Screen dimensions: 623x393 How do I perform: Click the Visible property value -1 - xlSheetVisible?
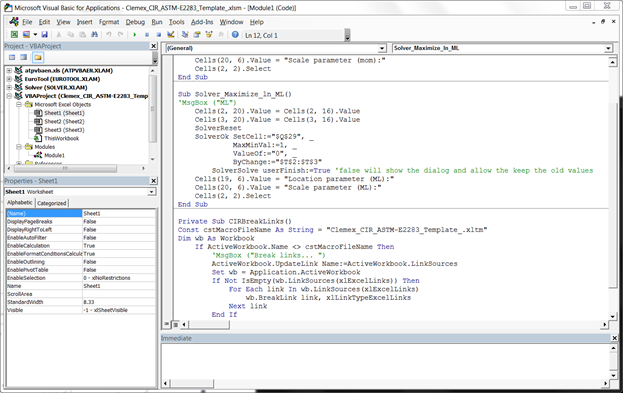(119, 310)
